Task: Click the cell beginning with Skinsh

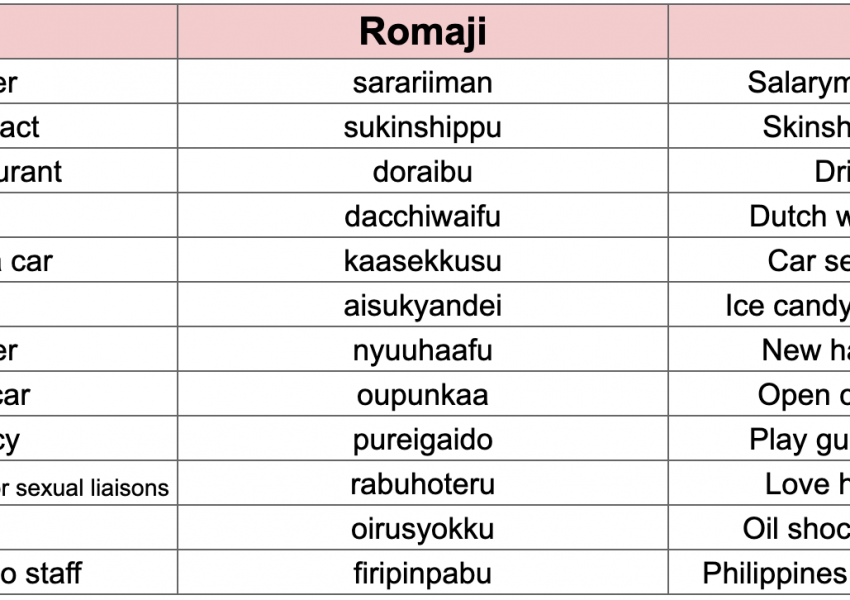Action: [804, 127]
